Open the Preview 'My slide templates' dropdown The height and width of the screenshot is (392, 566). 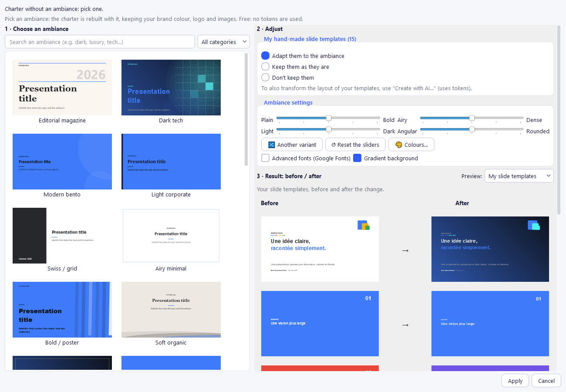pyautogui.click(x=519, y=176)
